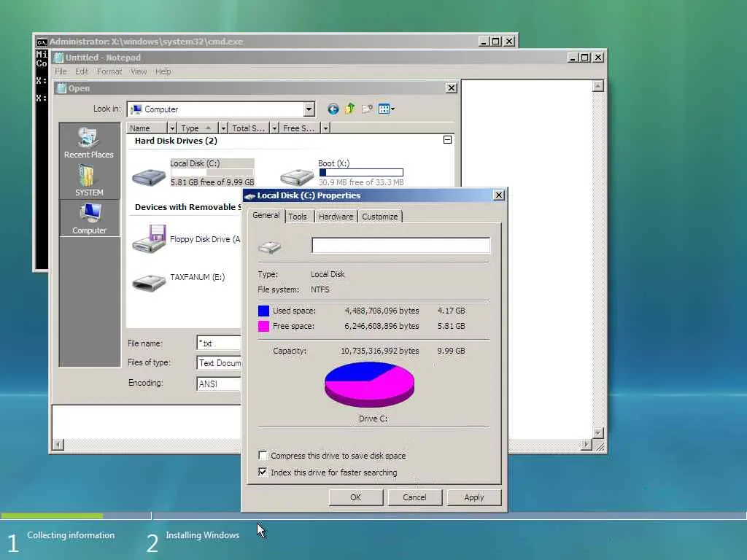Select the TAXFANUM (E:) drive icon
This screenshot has width=747, height=560.
149,282
